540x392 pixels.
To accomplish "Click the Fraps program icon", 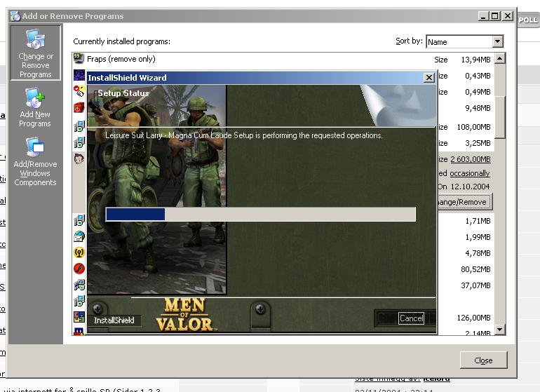I will [79, 59].
